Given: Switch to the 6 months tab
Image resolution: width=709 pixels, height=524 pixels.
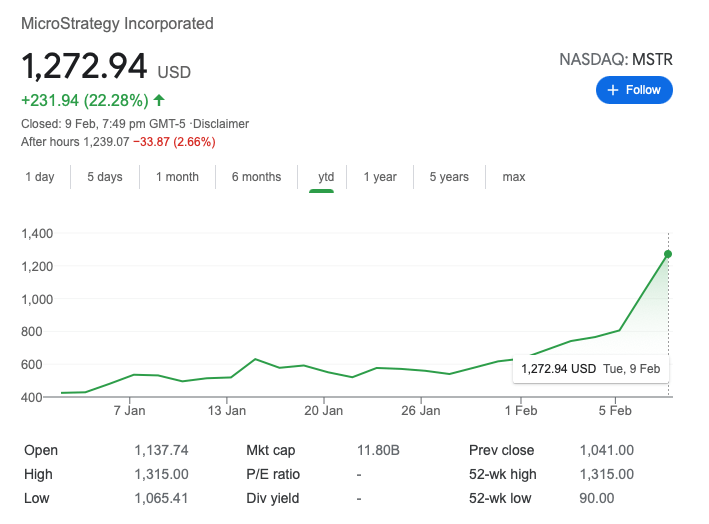Looking at the screenshot, I should point(256,177).
